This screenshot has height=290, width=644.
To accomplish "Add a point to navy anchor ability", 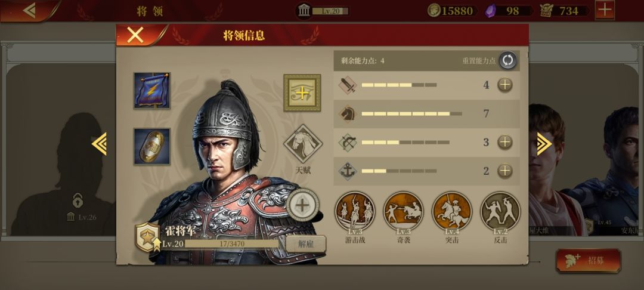I will (505, 171).
